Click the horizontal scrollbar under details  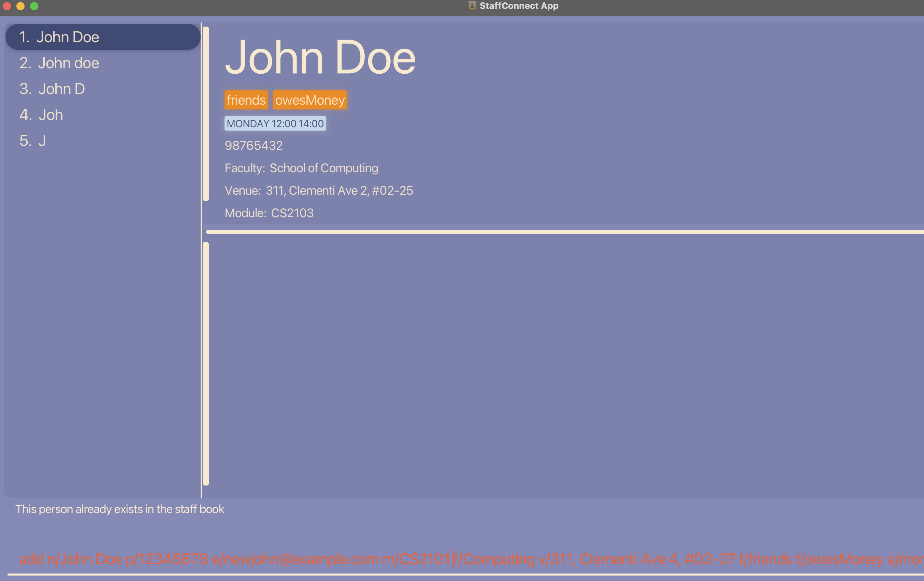[564, 232]
